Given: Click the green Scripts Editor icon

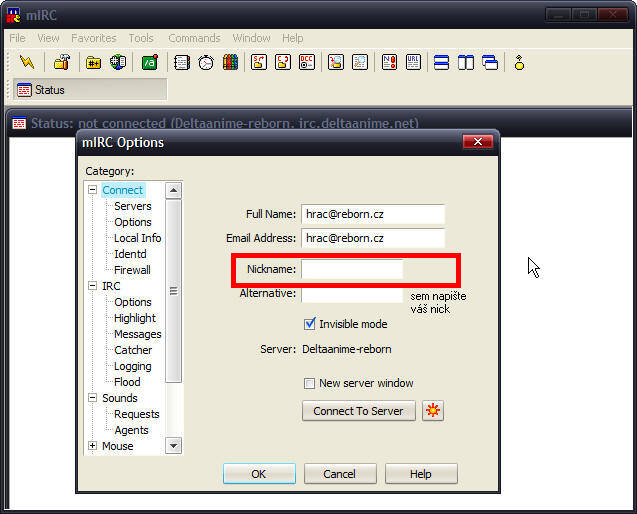Looking at the screenshot, I should pyautogui.click(x=149, y=62).
